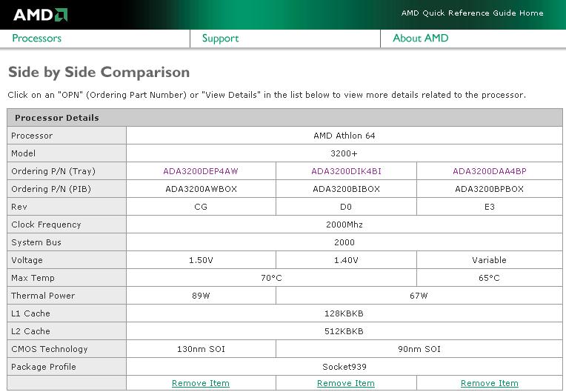Click the 'Model' row label

(x=24, y=153)
